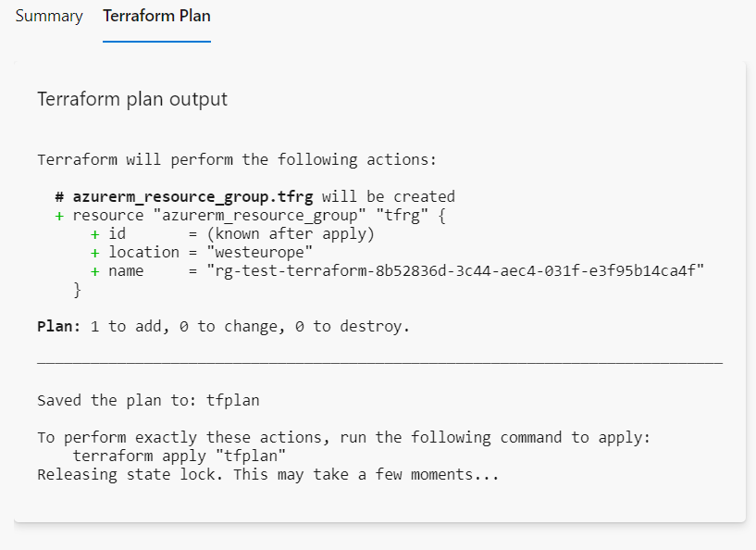The height and width of the screenshot is (550, 756).
Task: Click the "Terraform will perform the following actions" line
Action: click(x=236, y=159)
